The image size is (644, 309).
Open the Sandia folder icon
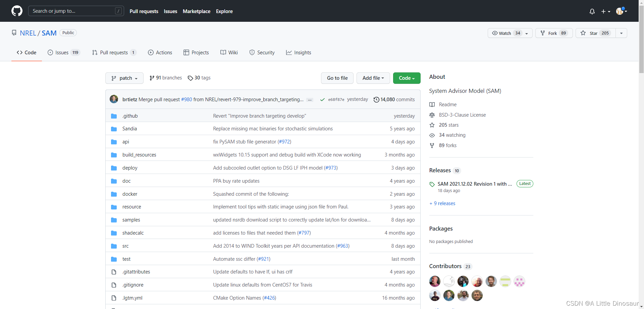pyautogui.click(x=114, y=129)
